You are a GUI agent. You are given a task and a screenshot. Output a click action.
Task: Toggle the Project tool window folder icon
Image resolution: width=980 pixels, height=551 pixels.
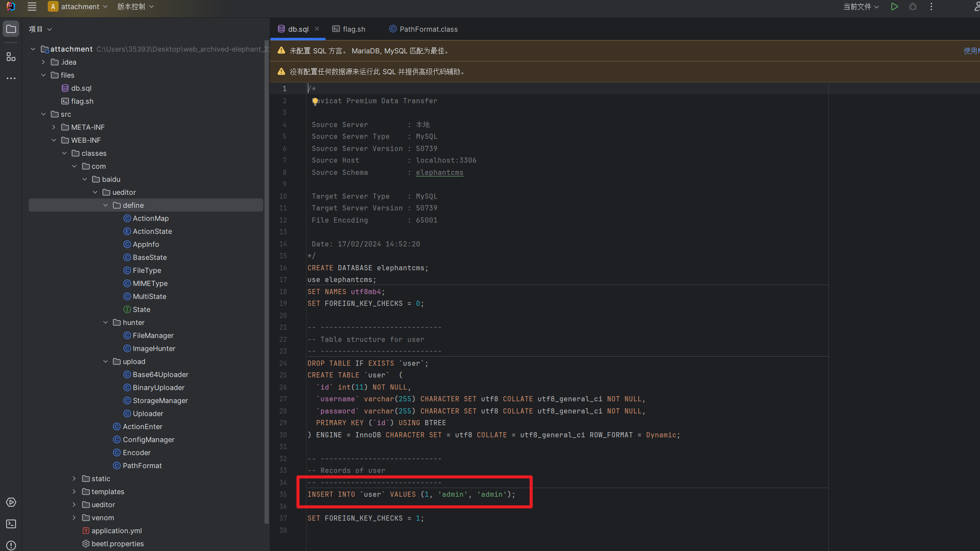(11, 29)
